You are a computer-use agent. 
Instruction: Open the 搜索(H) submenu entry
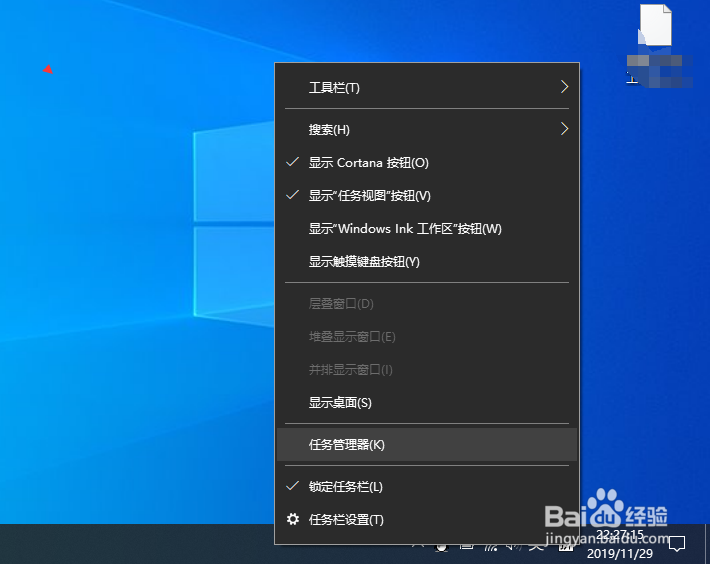click(427, 129)
